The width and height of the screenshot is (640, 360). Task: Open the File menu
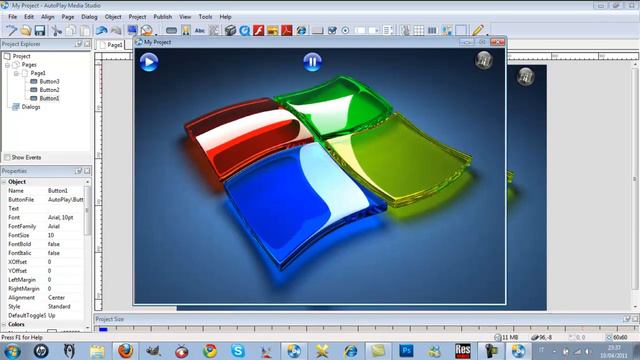13,17
